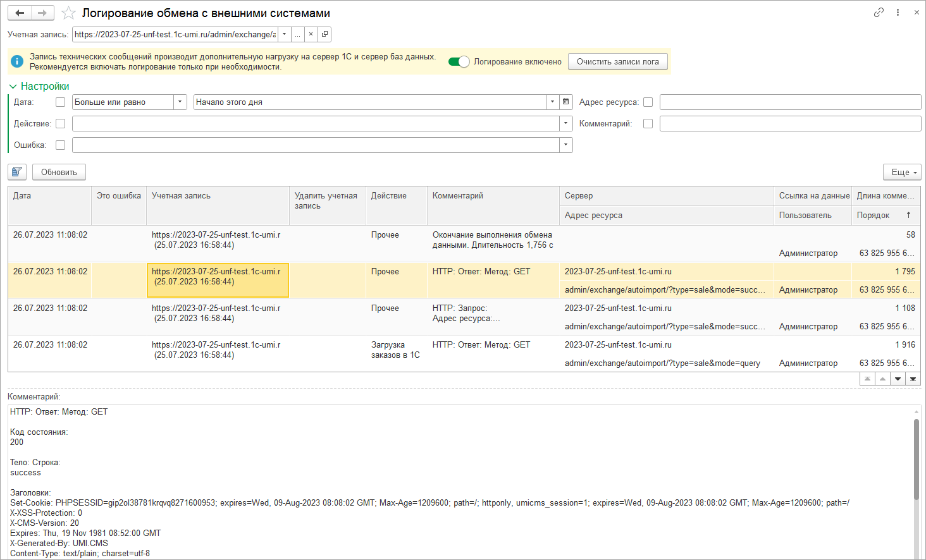Image resolution: width=926 pixels, height=560 pixels.
Task: Turn off the Логирование включено switch
Action: pos(459,61)
